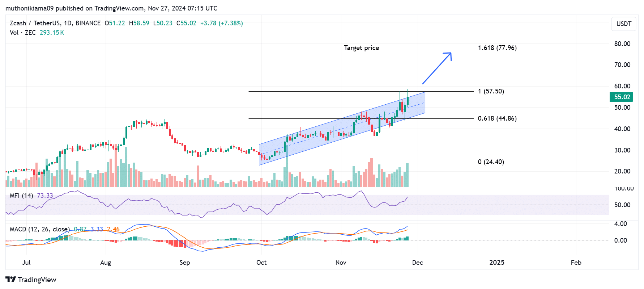Click the MACD signal value 2.46
Screen dimensions: 644x289
pos(113,229)
